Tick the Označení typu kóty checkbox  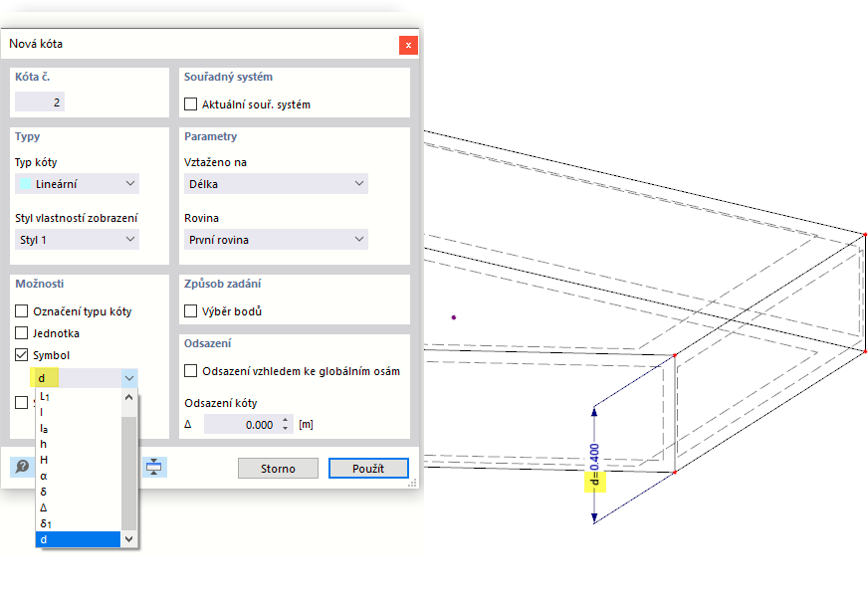[x=21, y=311]
